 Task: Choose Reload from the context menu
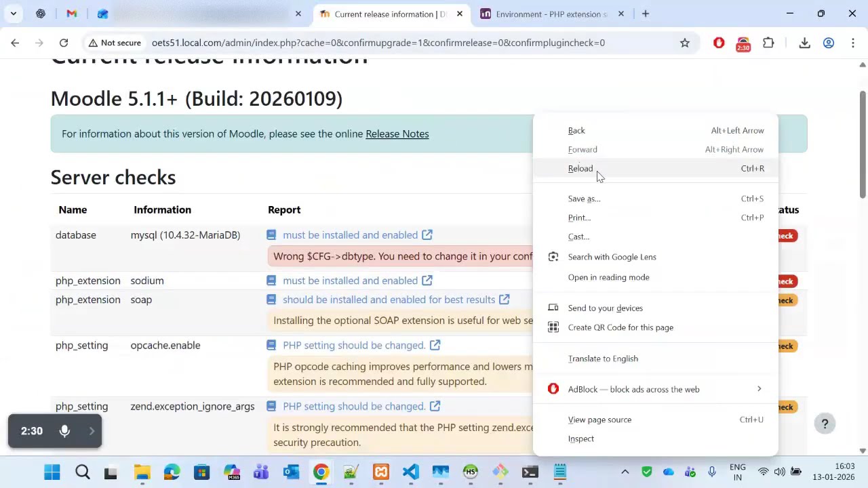656,169
